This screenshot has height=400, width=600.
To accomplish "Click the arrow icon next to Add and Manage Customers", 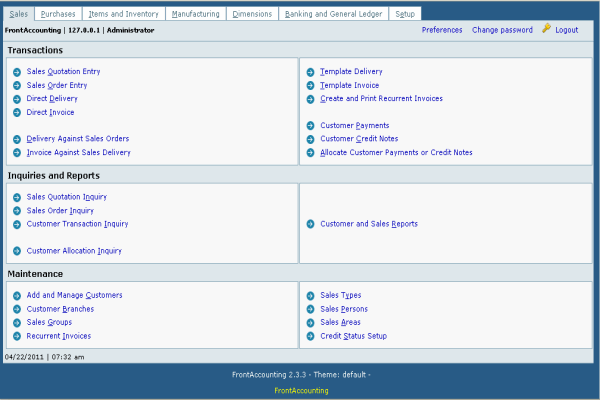I will point(17,296).
